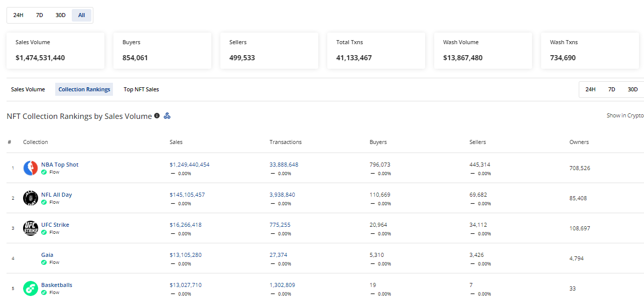Click UFC Strike owners count 108,697
The image size is (644, 299).
coord(580,228)
